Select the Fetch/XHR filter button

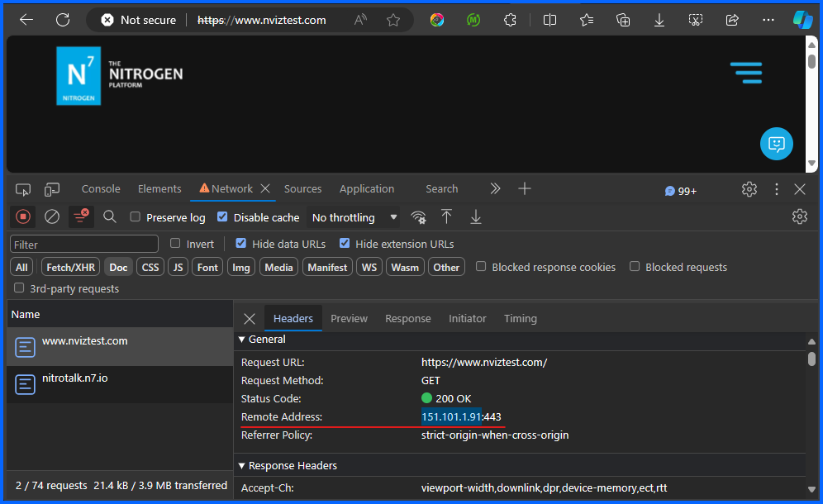coord(70,267)
